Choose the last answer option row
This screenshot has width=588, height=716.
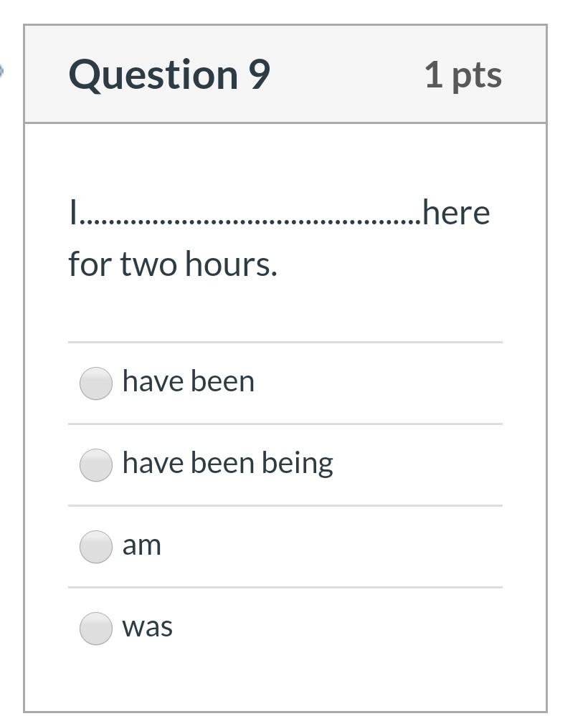tap(285, 626)
